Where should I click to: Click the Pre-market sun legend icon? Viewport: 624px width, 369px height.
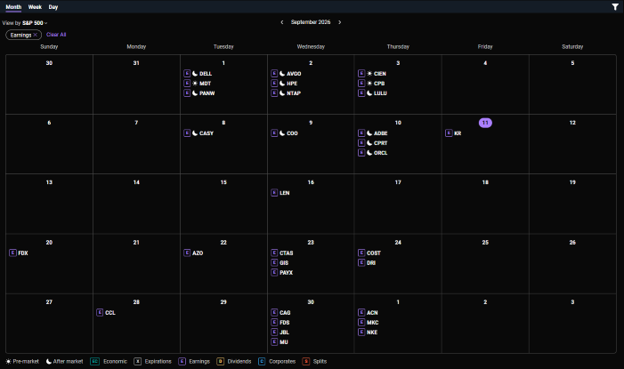[x=8, y=361]
